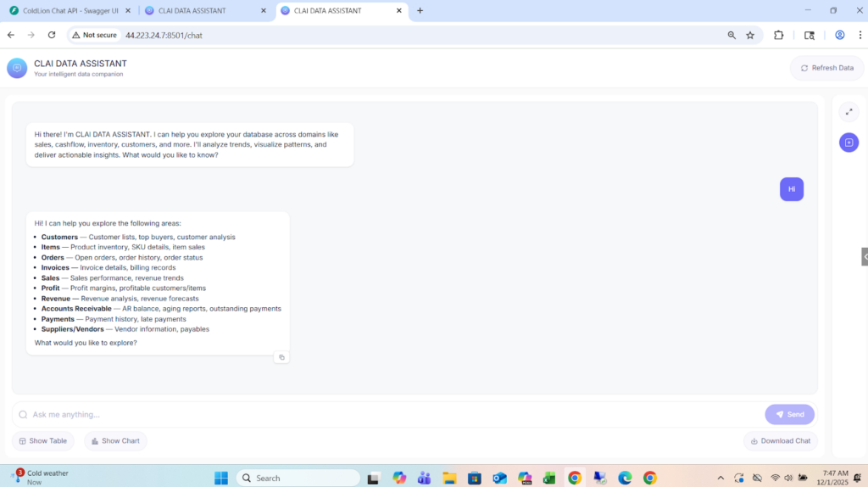Toggle Show Table view
This screenshot has width=868, height=487.
click(x=43, y=441)
